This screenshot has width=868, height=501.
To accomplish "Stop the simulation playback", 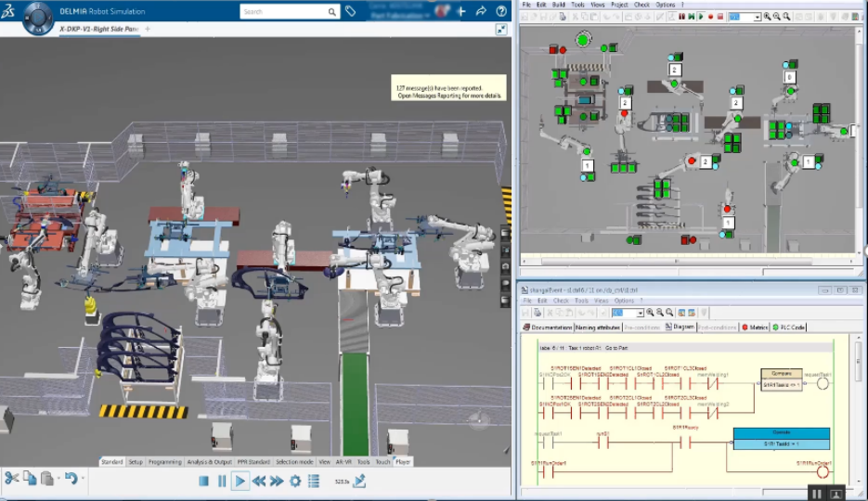I will [x=203, y=481].
